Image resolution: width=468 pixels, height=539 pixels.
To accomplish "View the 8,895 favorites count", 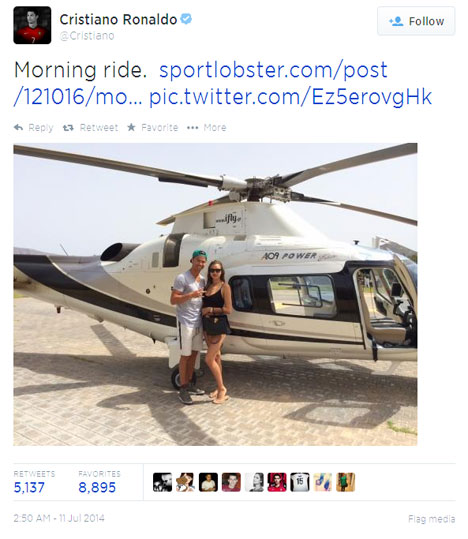I will (97, 487).
